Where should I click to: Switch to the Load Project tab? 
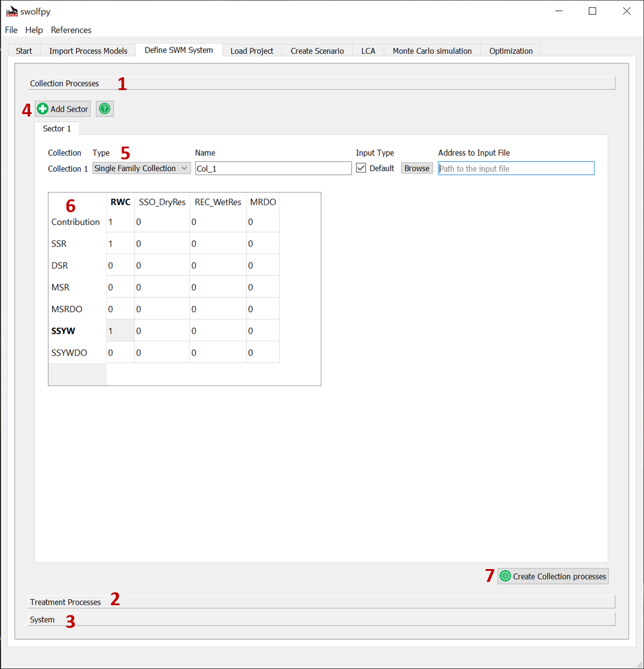(x=252, y=51)
